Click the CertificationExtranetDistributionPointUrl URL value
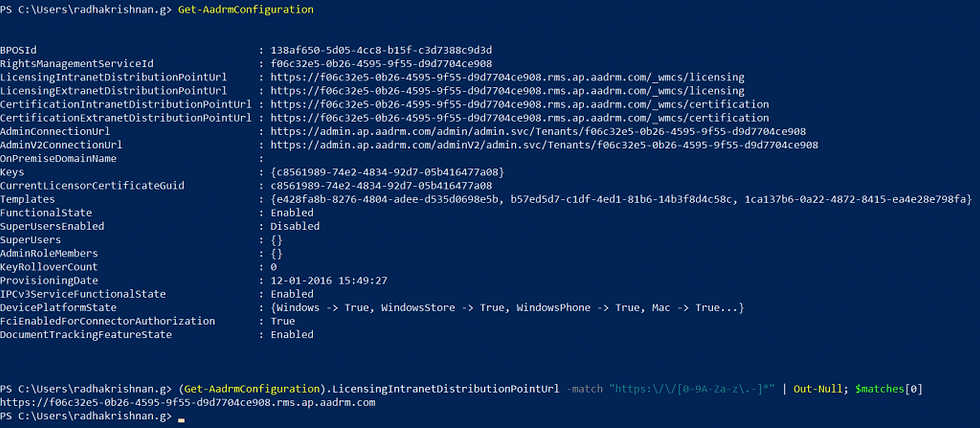The image size is (980, 428). click(x=519, y=118)
